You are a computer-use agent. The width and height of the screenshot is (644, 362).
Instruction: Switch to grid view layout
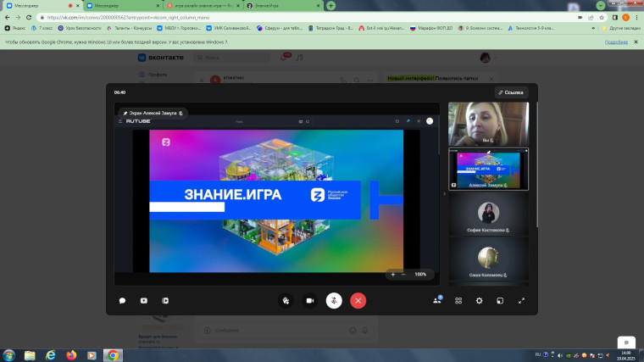click(458, 301)
